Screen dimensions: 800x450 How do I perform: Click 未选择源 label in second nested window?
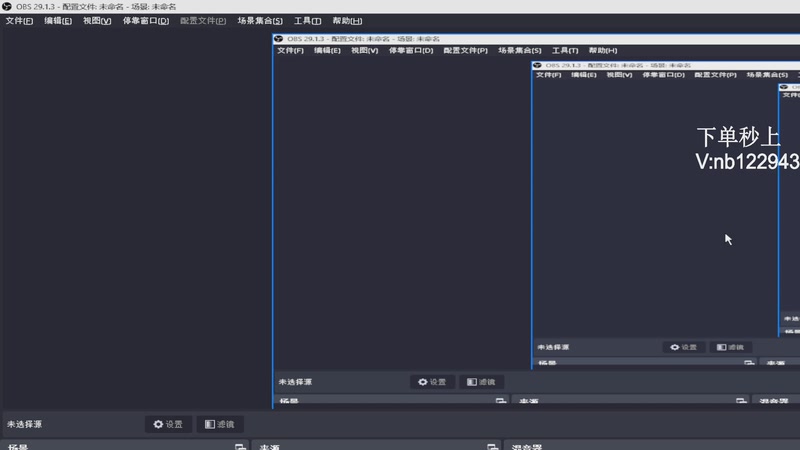point(553,347)
